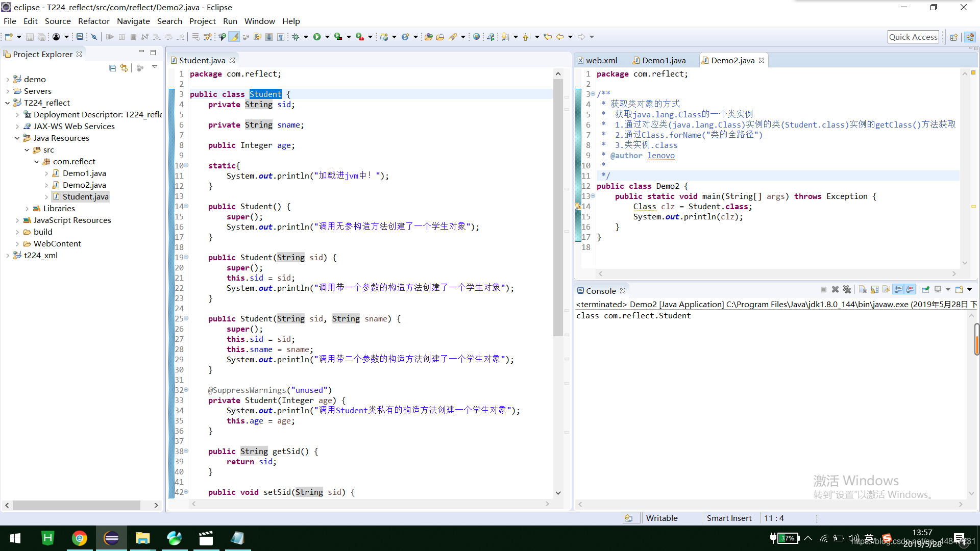Image resolution: width=980 pixels, height=551 pixels.
Task: Click the Next Annotation arrow icon
Action: click(x=505, y=37)
